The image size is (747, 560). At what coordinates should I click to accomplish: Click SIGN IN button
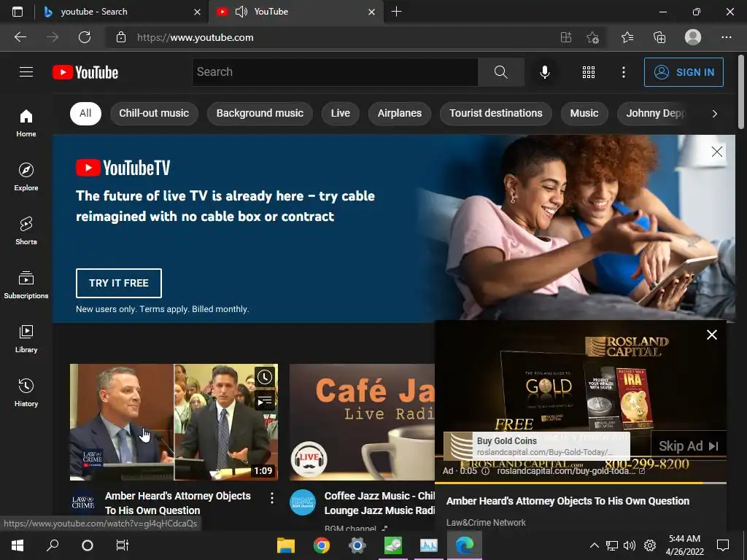tap(683, 72)
